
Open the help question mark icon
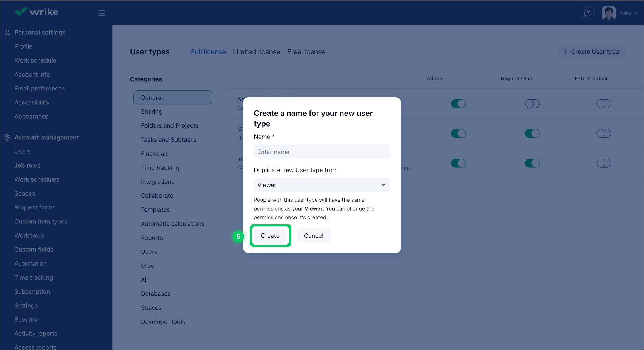click(x=588, y=13)
